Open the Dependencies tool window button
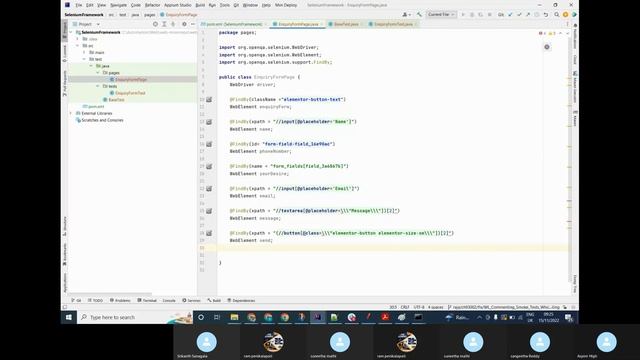Screen dimensions: 640x360 [x=241, y=300]
